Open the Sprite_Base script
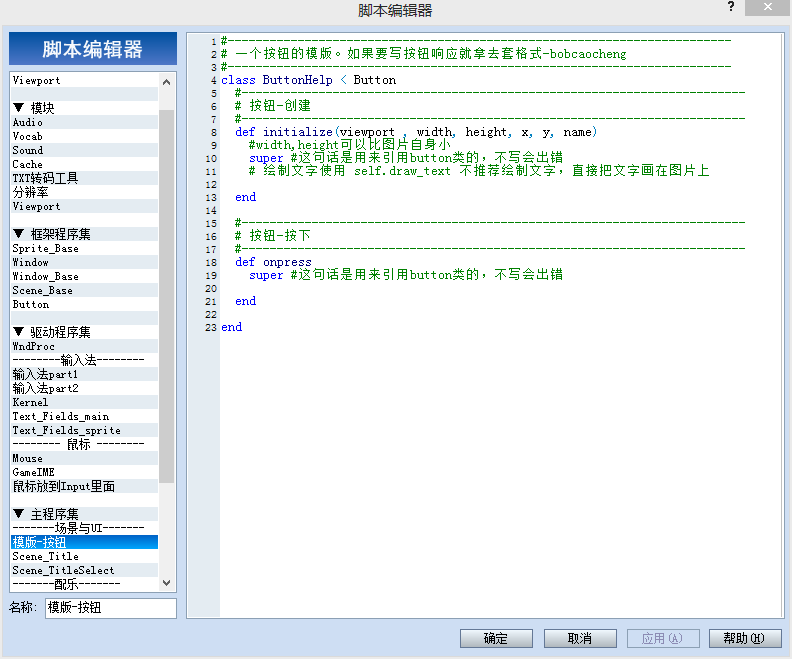Viewport: 792px width, 659px height. pyautogui.click(x=84, y=248)
